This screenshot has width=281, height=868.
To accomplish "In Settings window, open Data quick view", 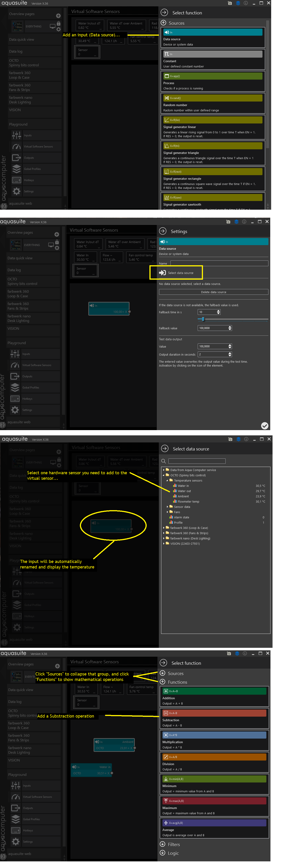I will 33,258.
